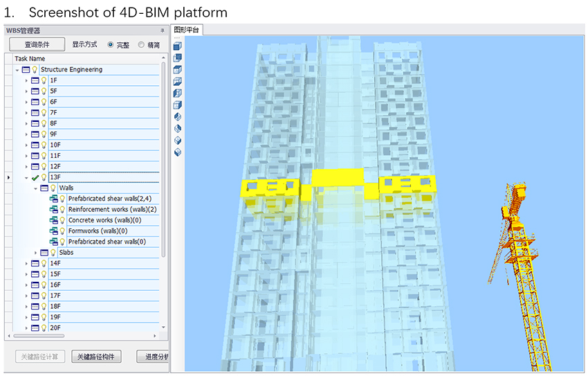Click the 查询条件 button
The image size is (588, 376).
(x=37, y=45)
